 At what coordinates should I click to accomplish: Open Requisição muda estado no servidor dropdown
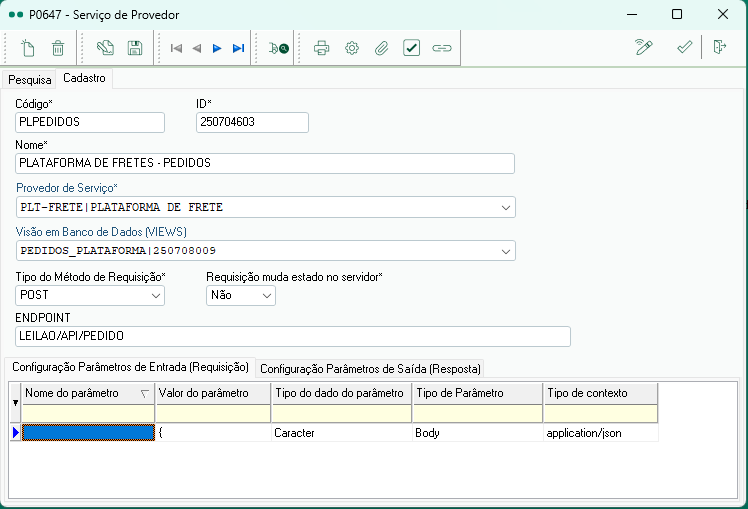(x=267, y=295)
